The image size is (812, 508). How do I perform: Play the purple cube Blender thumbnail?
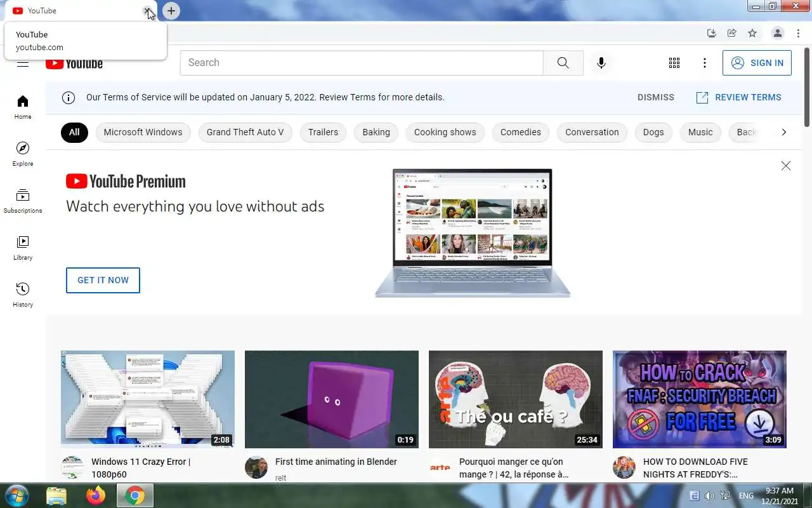tap(332, 399)
